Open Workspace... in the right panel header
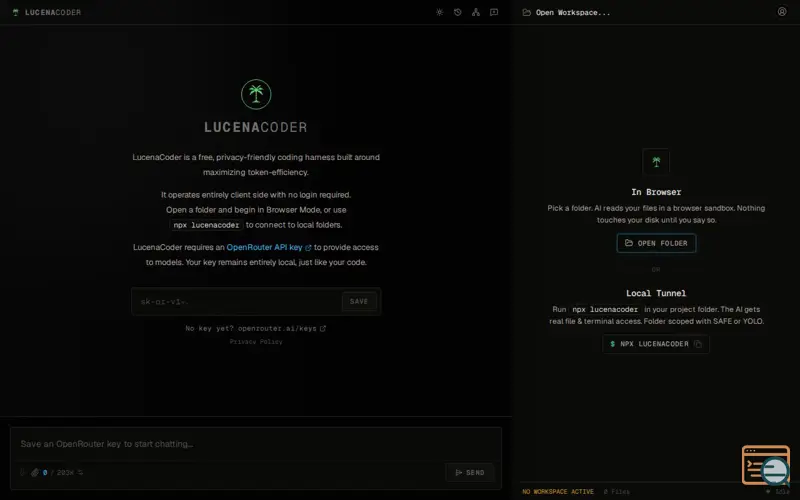Viewport: 800px width, 500px height. click(573, 12)
